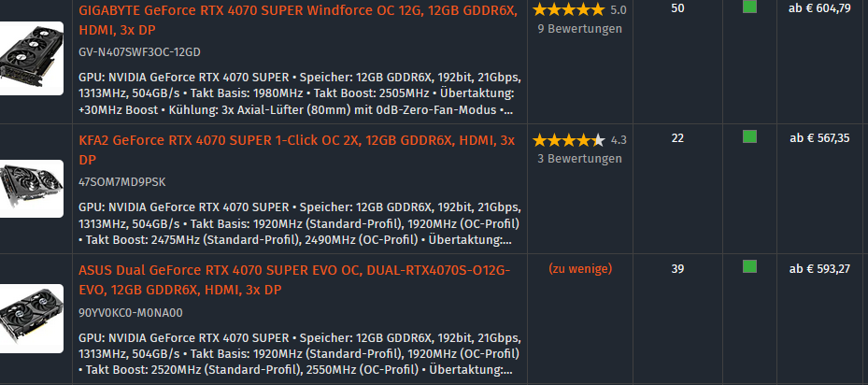Click green availability square for KFA2 card
This screenshot has height=385, width=868.
point(749,136)
